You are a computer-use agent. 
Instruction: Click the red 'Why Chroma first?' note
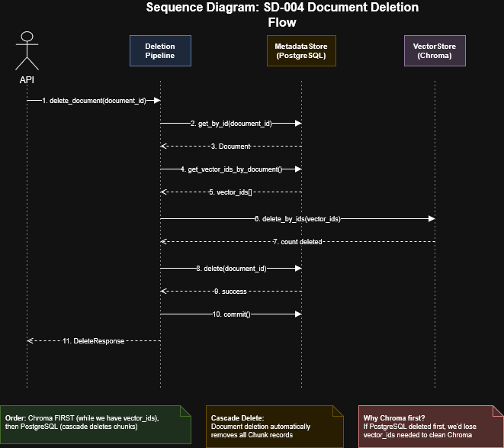pos(429,427)
